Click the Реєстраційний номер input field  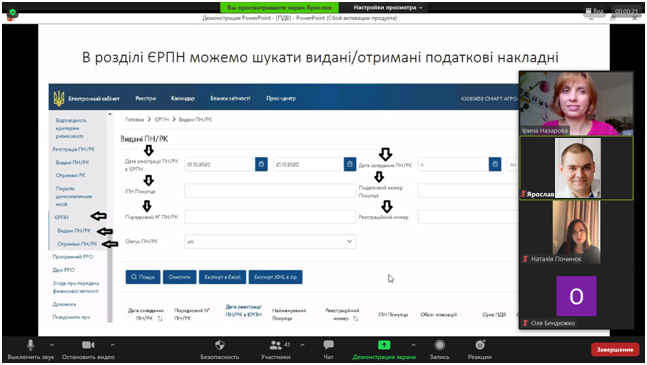[x=468, y=217]
